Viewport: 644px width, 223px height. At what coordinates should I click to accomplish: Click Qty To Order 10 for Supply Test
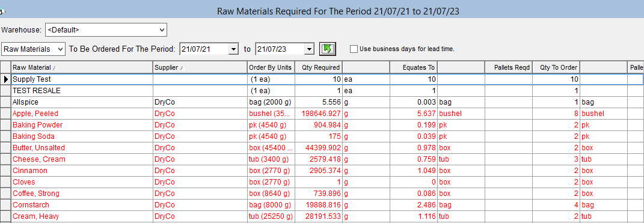click(556, 79)
